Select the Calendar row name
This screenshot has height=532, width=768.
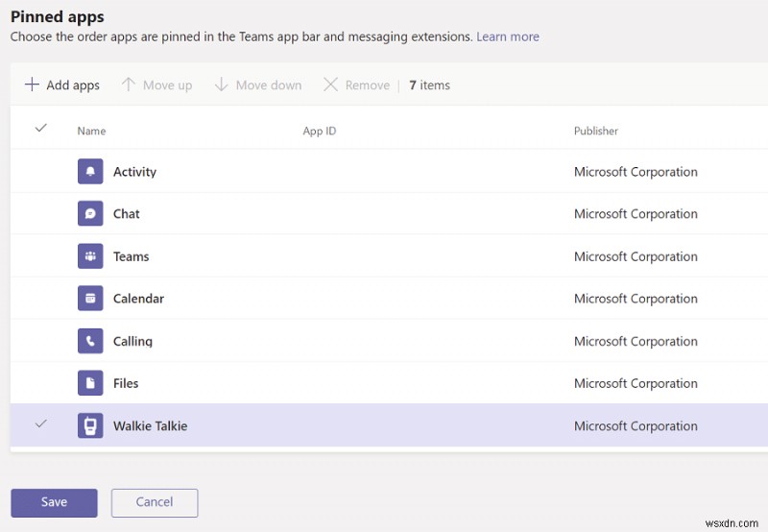pos(138,299)
